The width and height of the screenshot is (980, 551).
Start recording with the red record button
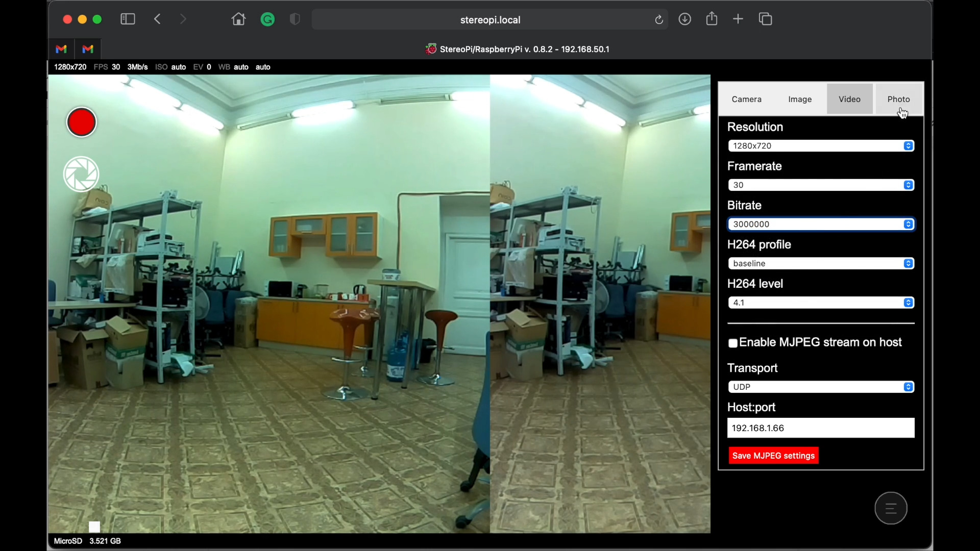tap(82, 122)
